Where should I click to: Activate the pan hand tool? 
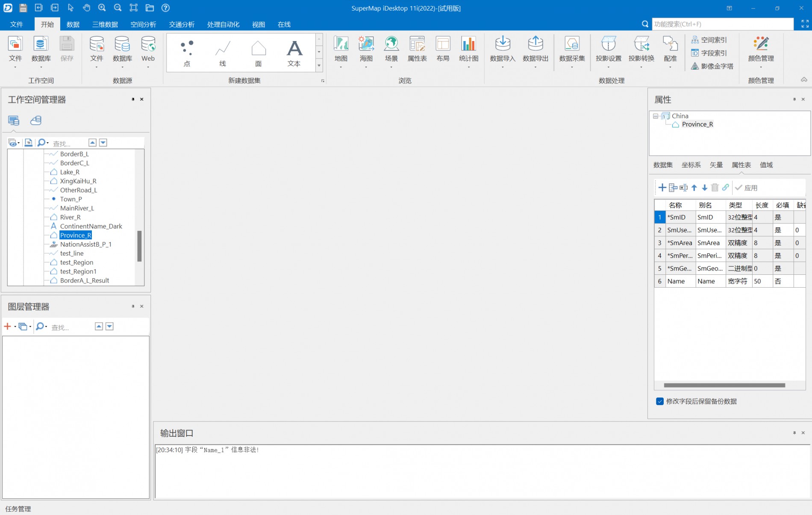[86, 8]
